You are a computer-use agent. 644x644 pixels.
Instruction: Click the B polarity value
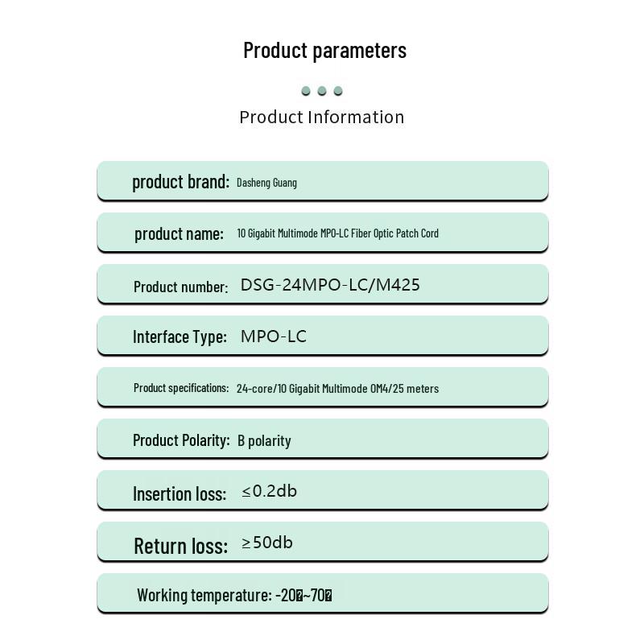pyautogui.click(x=264, y=440)
